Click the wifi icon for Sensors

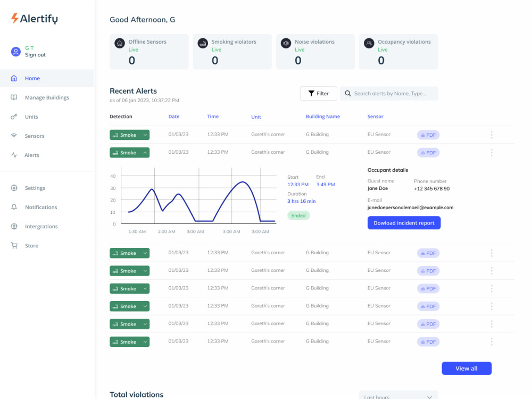click(x=14, y=136)
